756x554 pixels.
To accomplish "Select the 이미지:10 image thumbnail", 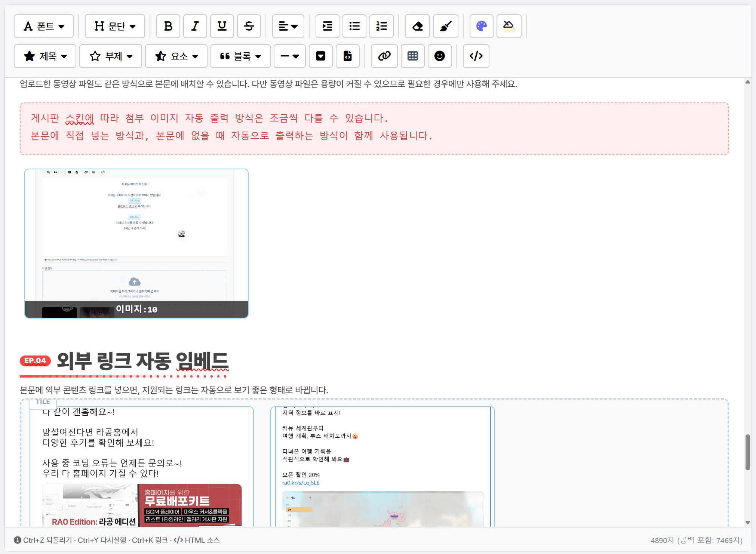I will 136,243.
